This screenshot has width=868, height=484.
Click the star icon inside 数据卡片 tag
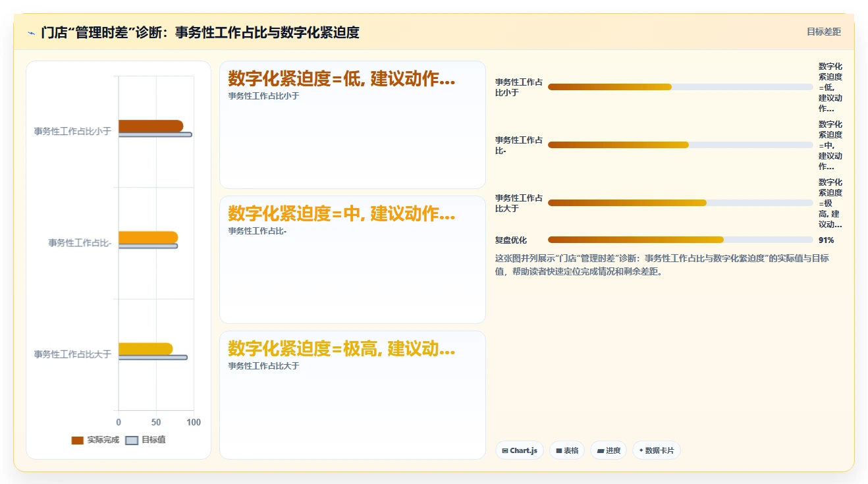pos(641,450)
